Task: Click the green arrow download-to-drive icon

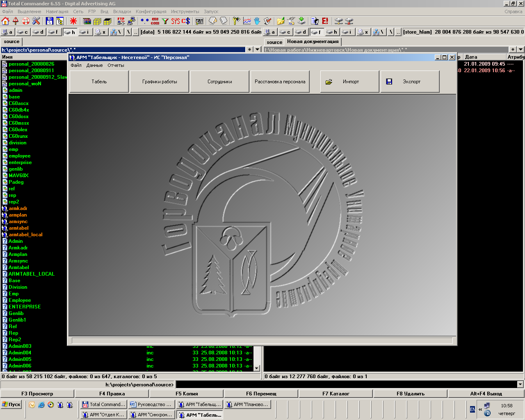Action: (x=301, y=21)
